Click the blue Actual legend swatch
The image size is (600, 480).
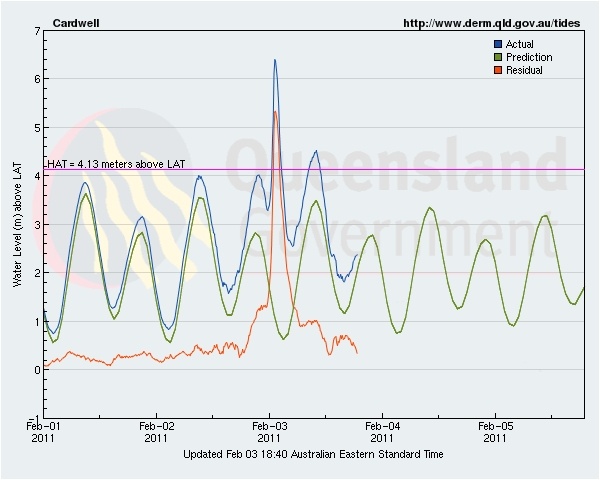point(498,44)
